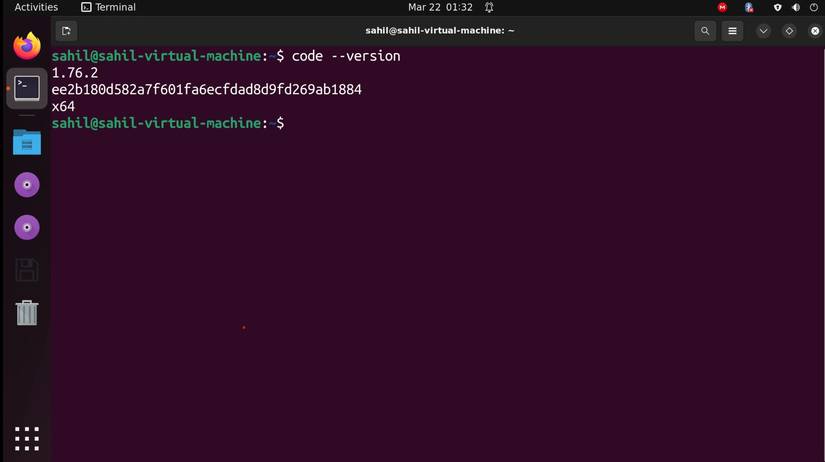This screenshot has width=825, height=462.
Task: Open the Activities overview
Action: click(36, 7)
